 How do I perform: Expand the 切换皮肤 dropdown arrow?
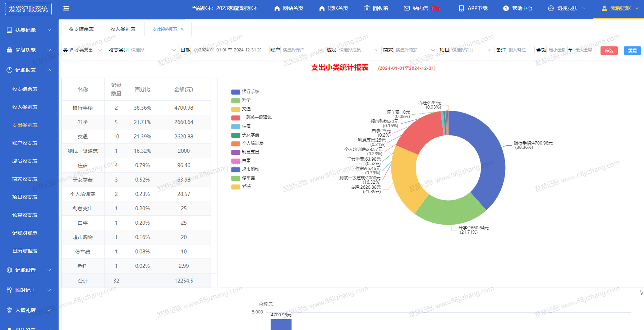[584, 8]
